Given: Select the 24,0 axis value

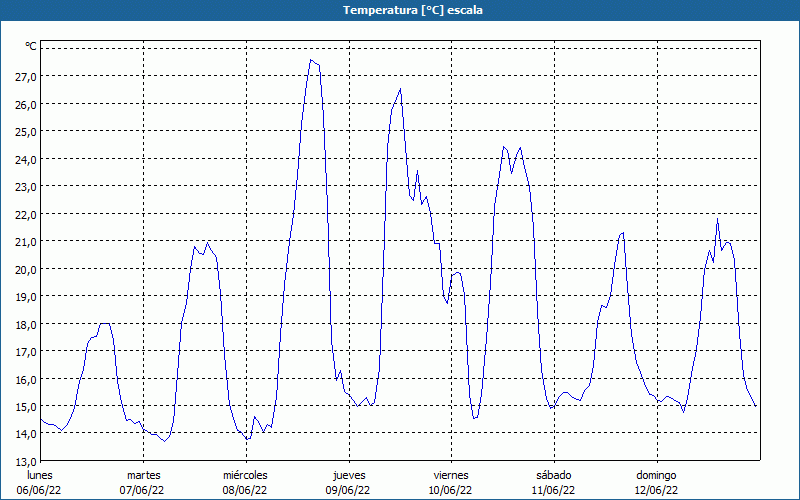Looking at the screenshot, I should (x=26, y=159).
